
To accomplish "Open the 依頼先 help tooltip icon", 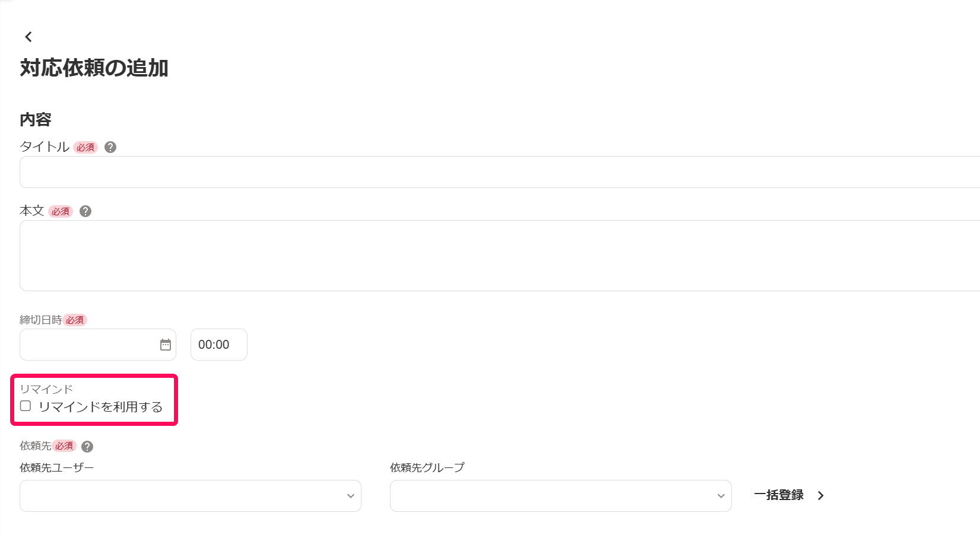I will click(87, 446).
